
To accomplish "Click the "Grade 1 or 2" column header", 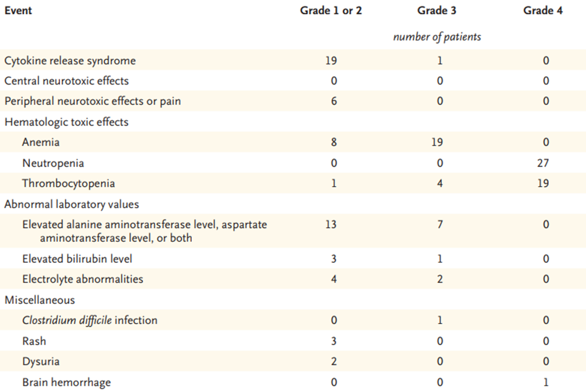I will click(331, 11).
